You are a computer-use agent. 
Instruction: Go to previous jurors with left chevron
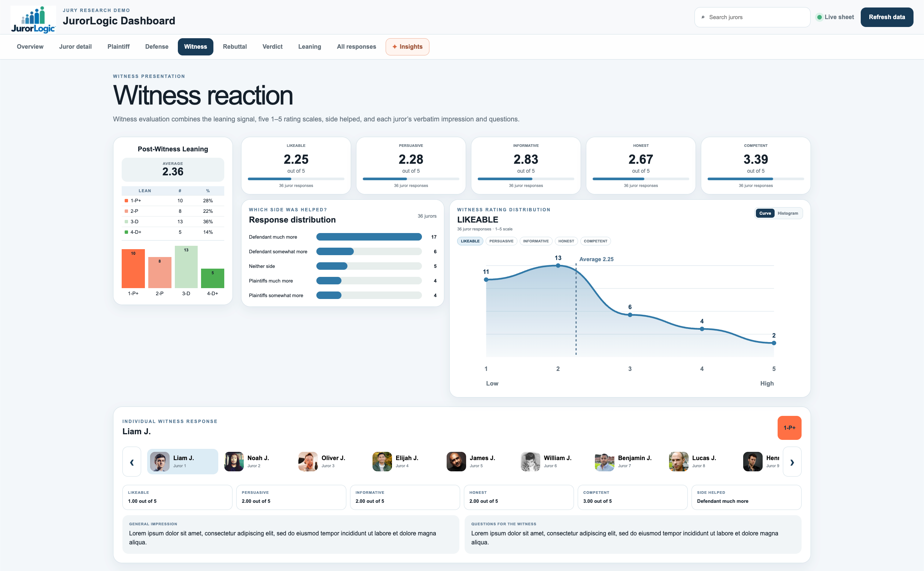tap(132, 462)
